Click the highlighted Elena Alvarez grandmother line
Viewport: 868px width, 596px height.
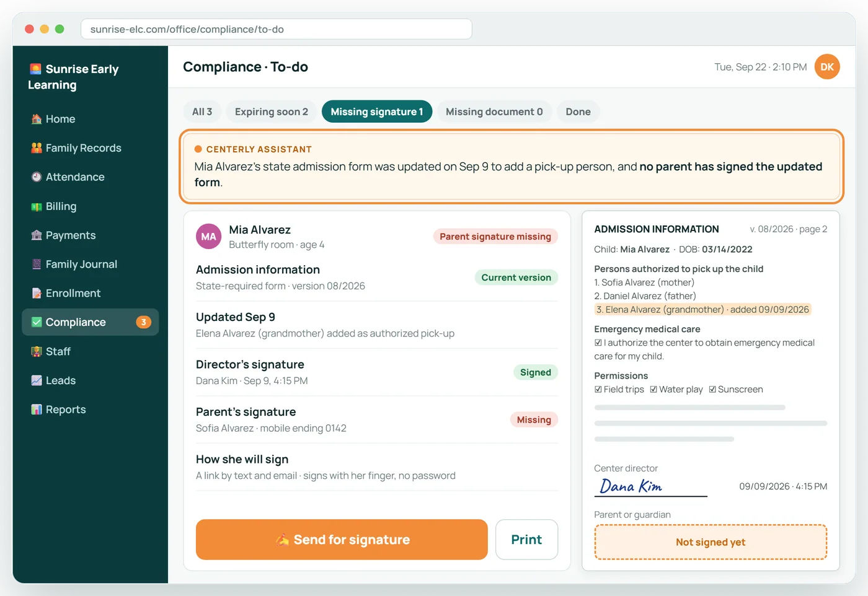pyautogui.click(x=702, y=310)
